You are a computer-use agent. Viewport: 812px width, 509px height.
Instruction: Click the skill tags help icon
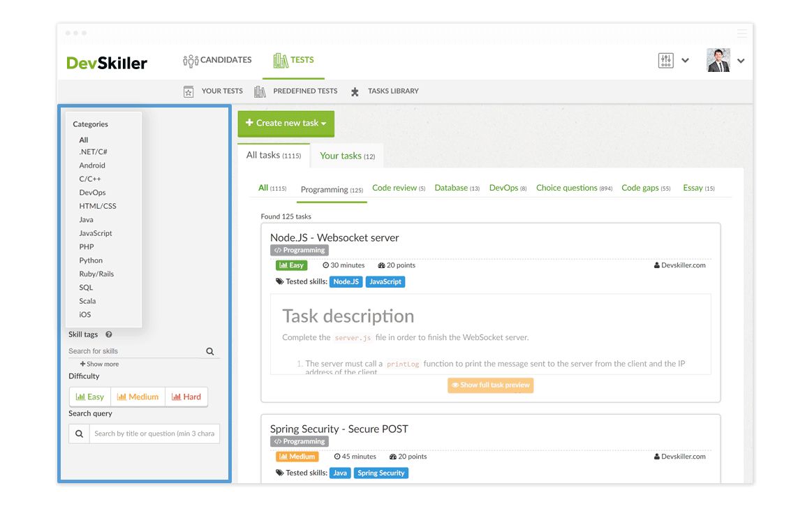[x=109, y=334]
